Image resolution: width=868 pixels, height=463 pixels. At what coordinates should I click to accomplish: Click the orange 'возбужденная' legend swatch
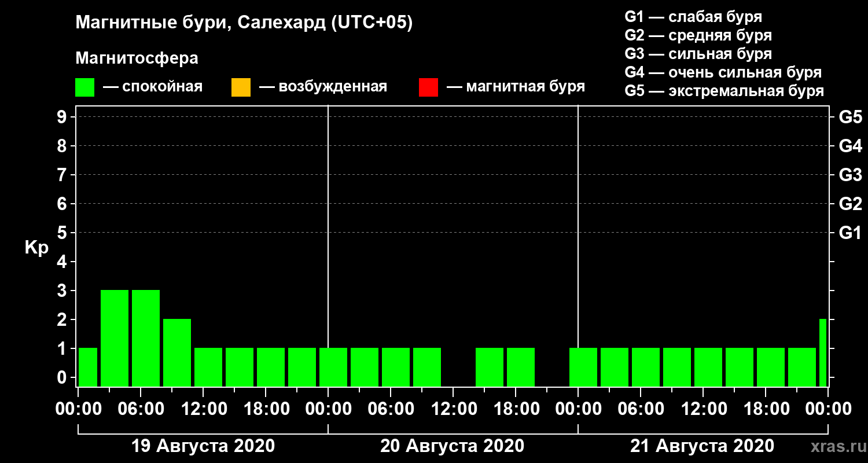pos(241,87)
